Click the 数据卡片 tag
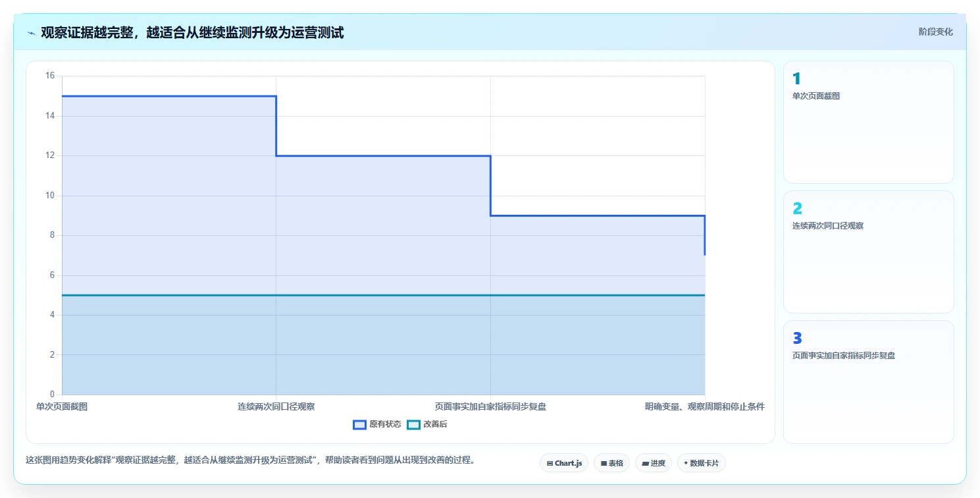 (x=702, y=463)
